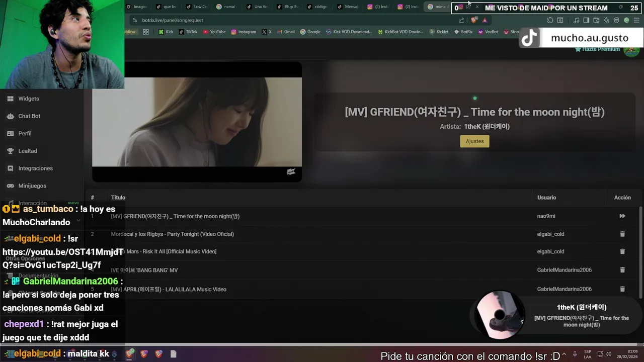Click the Brave shields lion icon
Image resolution: width=644 pixels, height=362 pixels.
474,20
